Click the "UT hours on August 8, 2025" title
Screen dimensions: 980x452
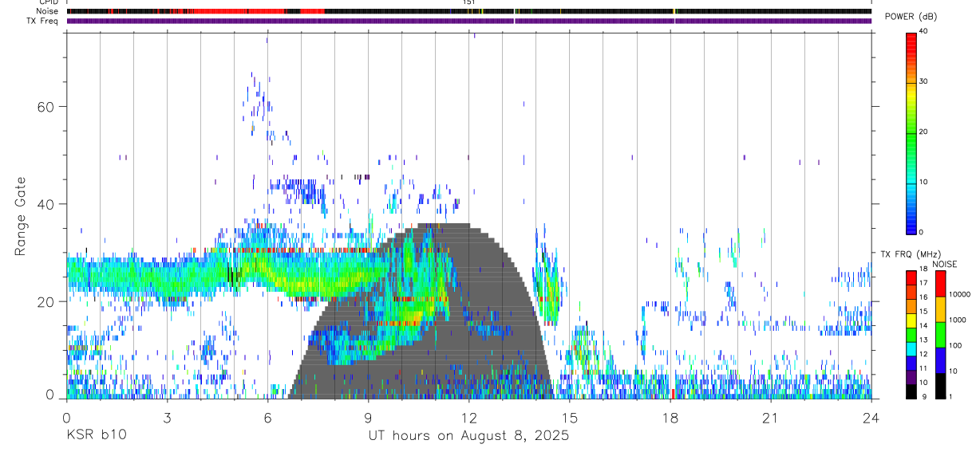468,437
